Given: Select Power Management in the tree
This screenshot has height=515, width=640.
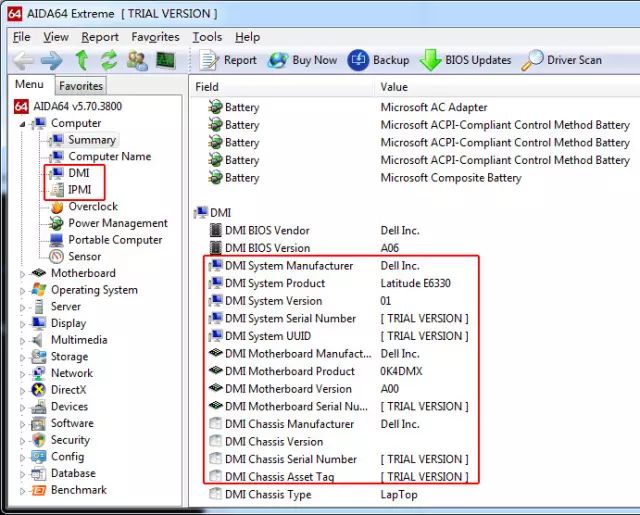Looking at the screenshot, I should coord(108,223).
